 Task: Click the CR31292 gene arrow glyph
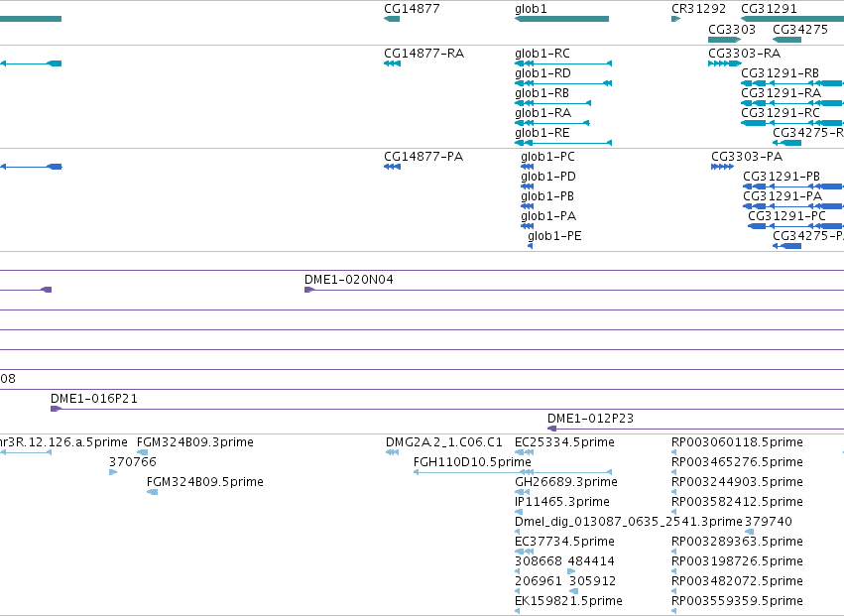676,19
